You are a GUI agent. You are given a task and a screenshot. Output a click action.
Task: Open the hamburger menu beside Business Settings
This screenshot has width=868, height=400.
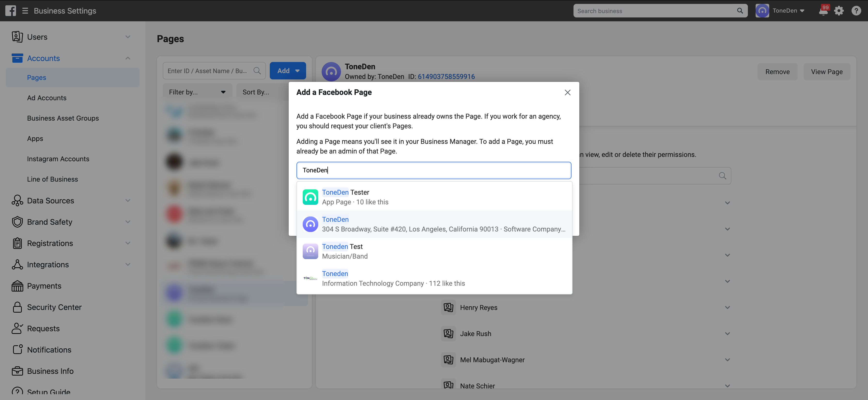click(x=25, y=11)
